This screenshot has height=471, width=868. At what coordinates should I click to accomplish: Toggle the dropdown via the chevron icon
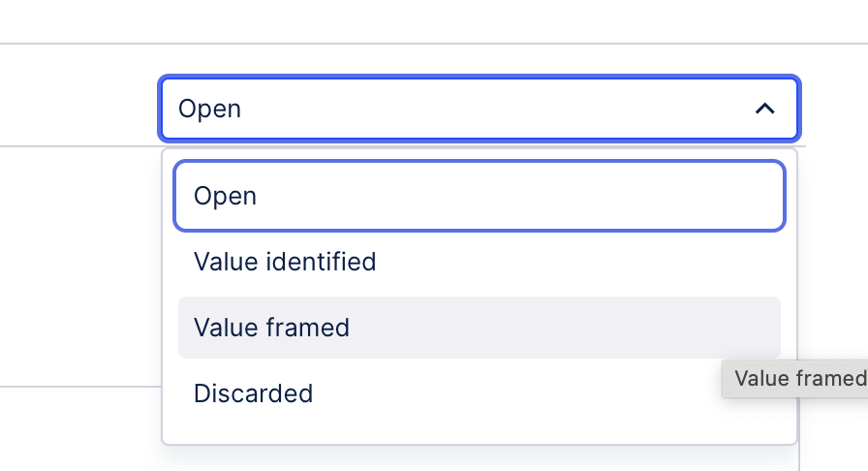point(764,109)
